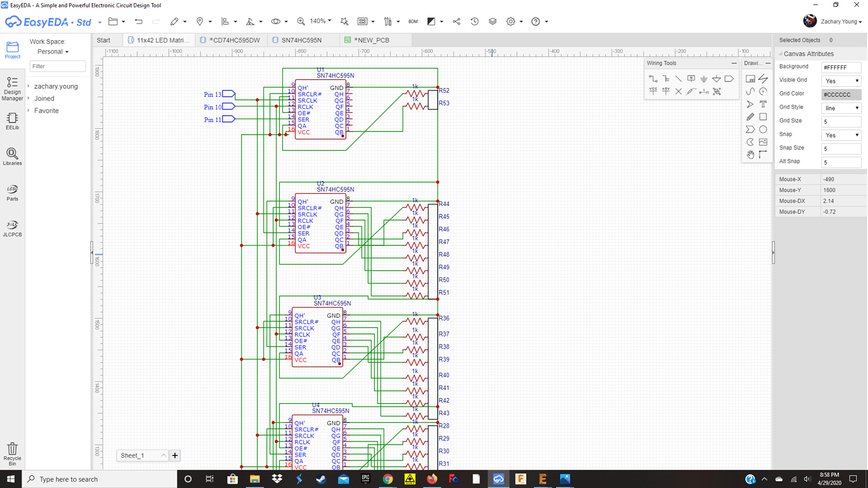Place a VCC symbol using Wiring Tools
The image size is (868, 488).
[652, 91]
